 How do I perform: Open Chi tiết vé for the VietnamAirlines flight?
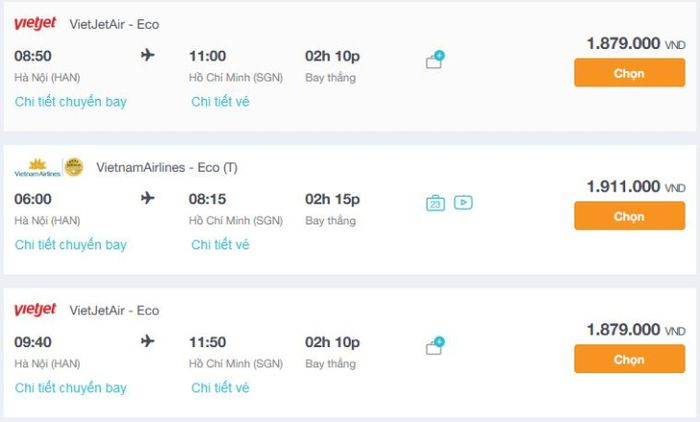tap(220, 244)
